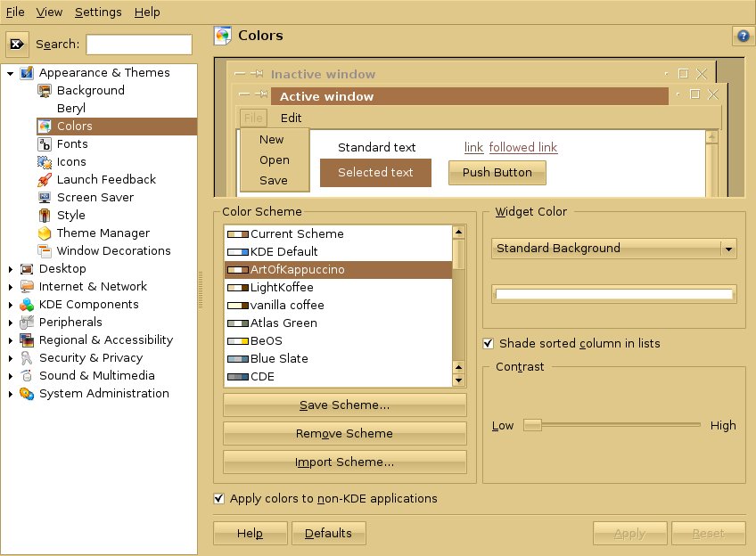756x556 pixels.
Task: Click Open in the preview File menu
Action: [x=275, y=160]
